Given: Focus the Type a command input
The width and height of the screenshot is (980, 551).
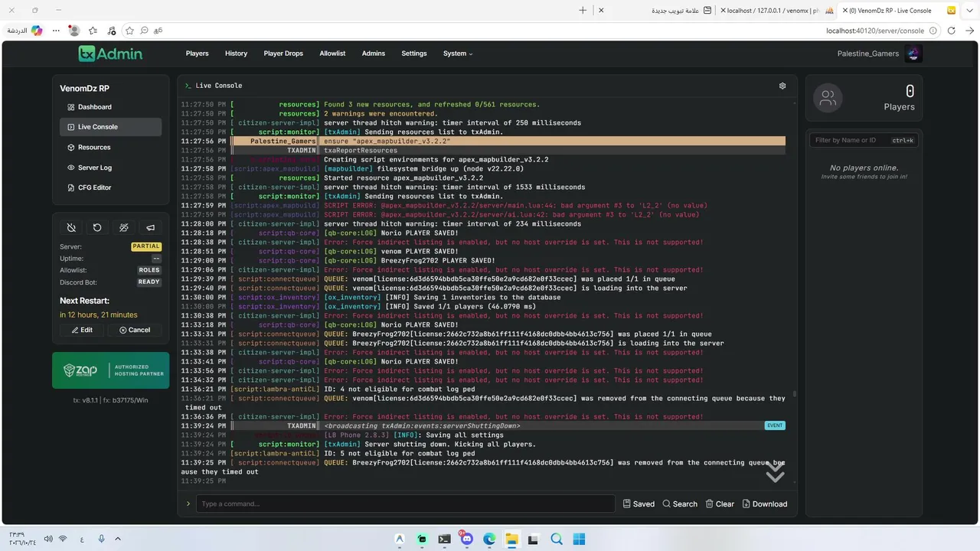Looking at the screenshot, I should 405,504.
